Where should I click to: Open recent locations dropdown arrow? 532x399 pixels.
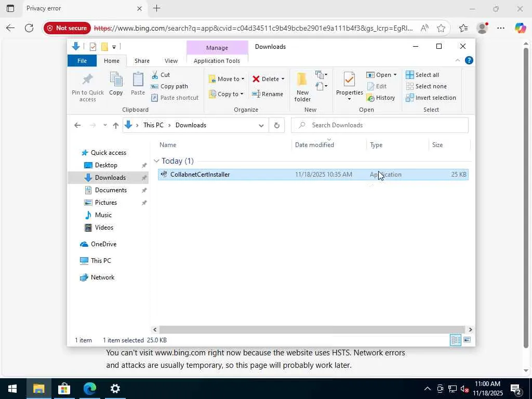coord(105,125)
